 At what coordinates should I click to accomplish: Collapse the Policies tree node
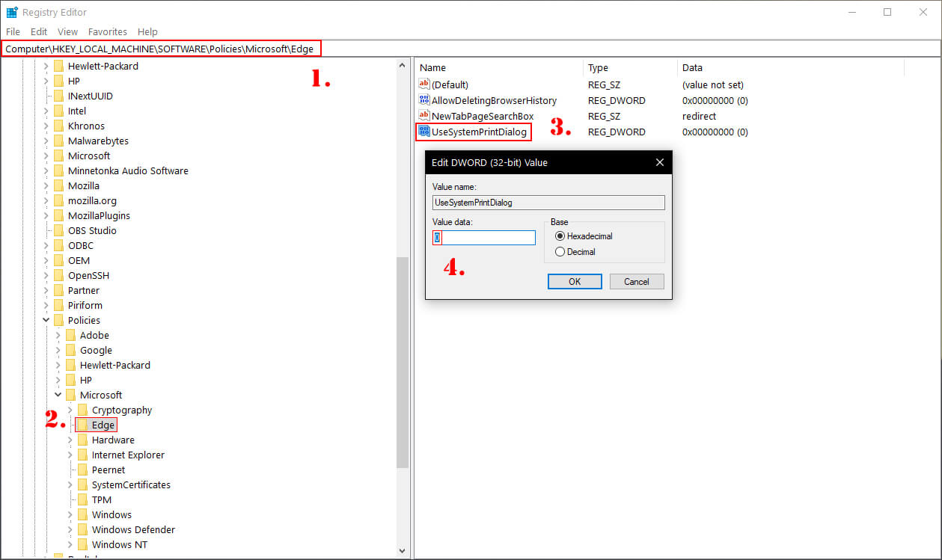click(x=46, y=320)
